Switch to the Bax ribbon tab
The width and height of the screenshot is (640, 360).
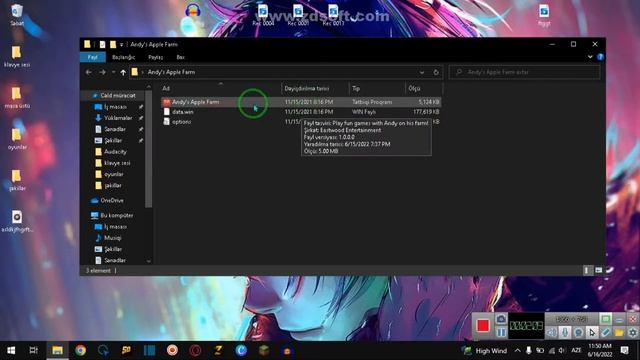click(180, 57)
